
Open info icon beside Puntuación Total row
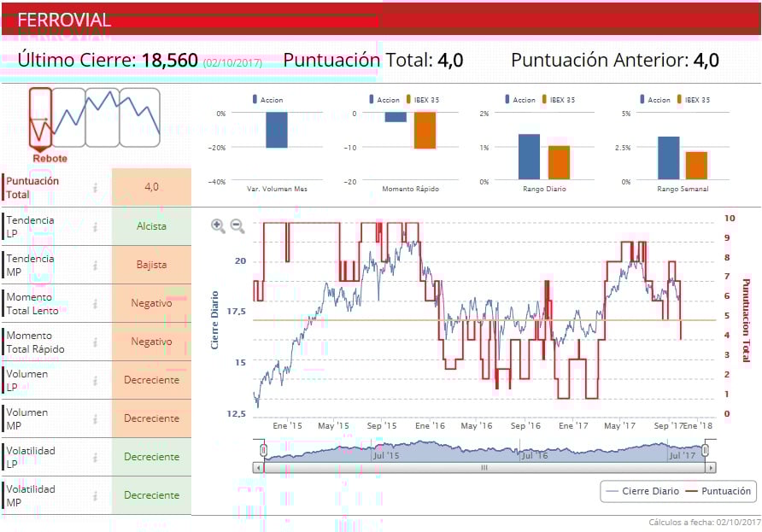coord(96,188)
